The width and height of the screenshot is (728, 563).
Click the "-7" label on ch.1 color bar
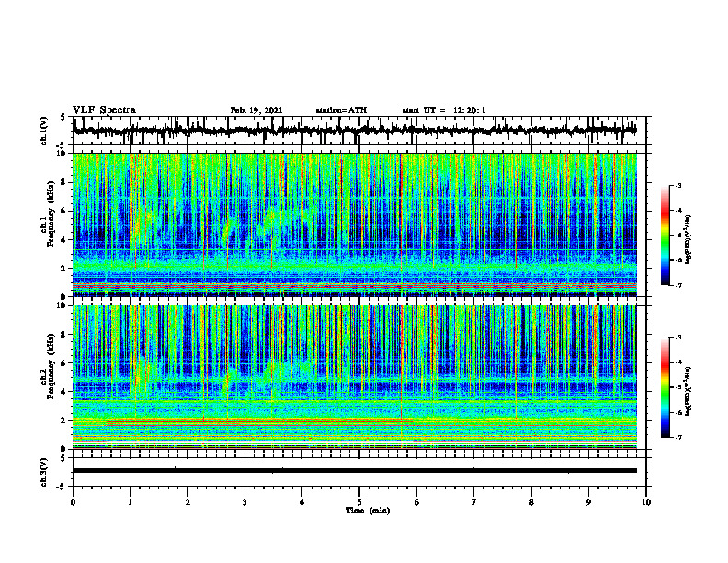tap(678, 285)
